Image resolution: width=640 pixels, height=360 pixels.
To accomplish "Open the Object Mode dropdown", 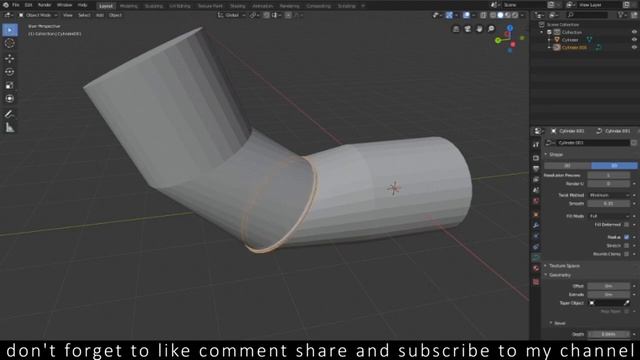I will point(38,15).
